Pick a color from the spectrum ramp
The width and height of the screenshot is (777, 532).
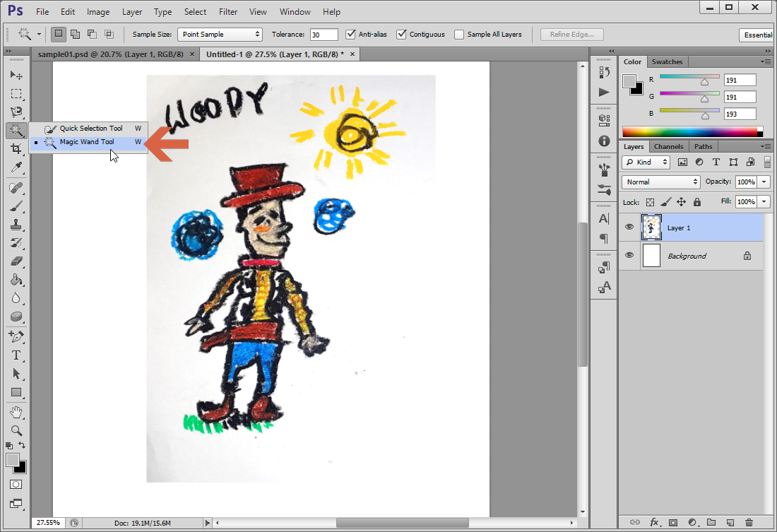[x=692, y=132]
